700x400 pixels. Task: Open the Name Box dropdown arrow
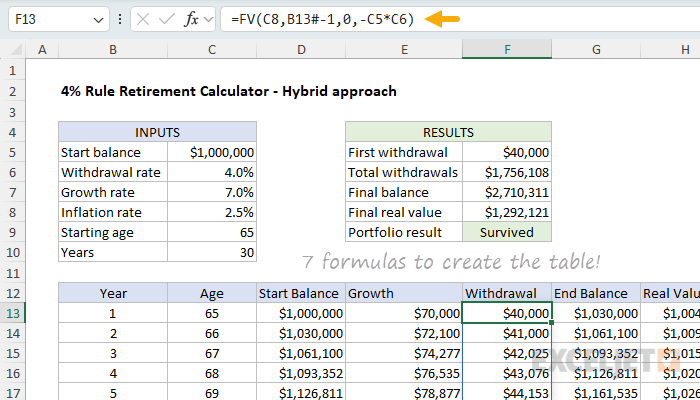coord(98,20)
